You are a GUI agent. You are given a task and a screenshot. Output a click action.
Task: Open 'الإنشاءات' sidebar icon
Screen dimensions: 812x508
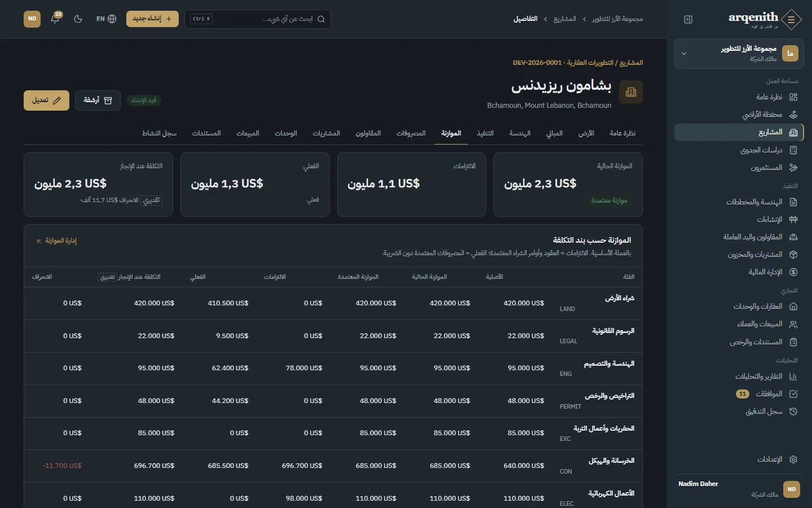click(793, 220)
